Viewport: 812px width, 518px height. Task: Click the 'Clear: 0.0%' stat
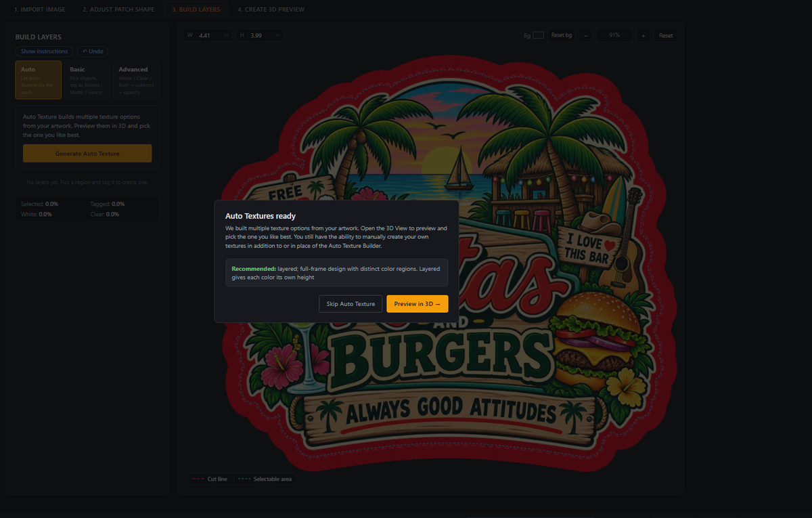coord(105,214)
